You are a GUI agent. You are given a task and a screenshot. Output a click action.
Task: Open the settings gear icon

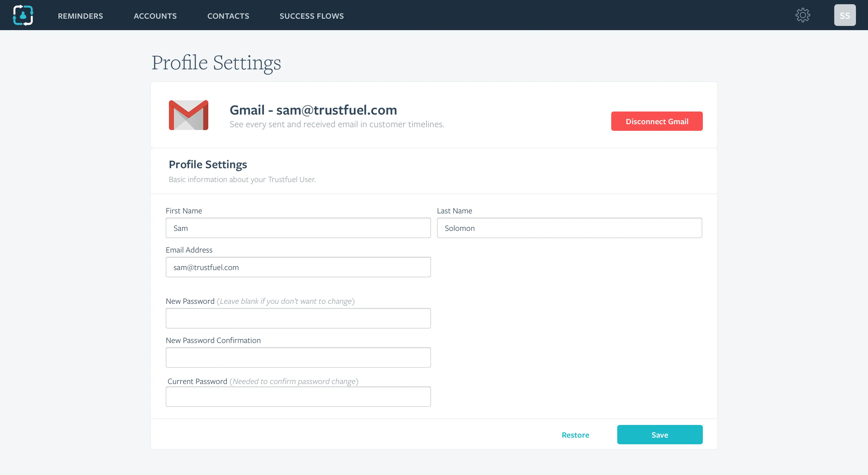point(803,15)
